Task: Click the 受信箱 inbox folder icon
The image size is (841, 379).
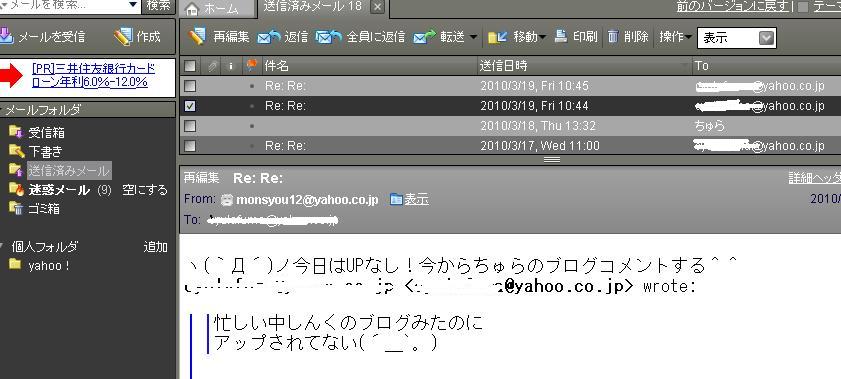Action: point(16,131)
